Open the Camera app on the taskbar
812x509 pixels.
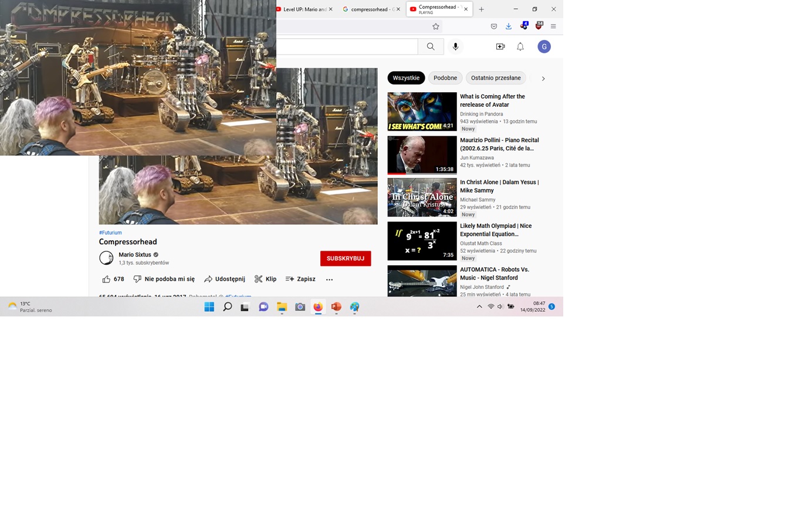tap(300, 306)
